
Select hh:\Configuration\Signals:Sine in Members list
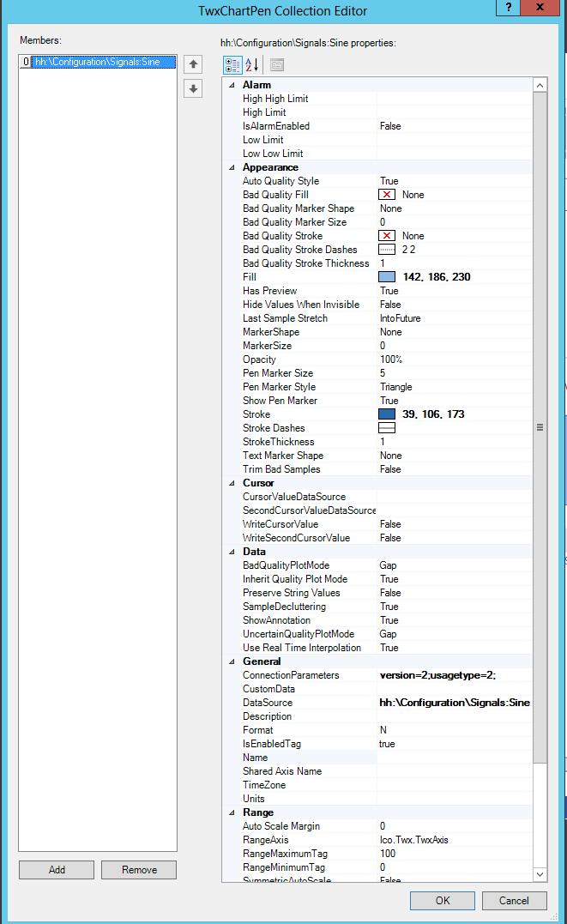[x=97, y=63]
